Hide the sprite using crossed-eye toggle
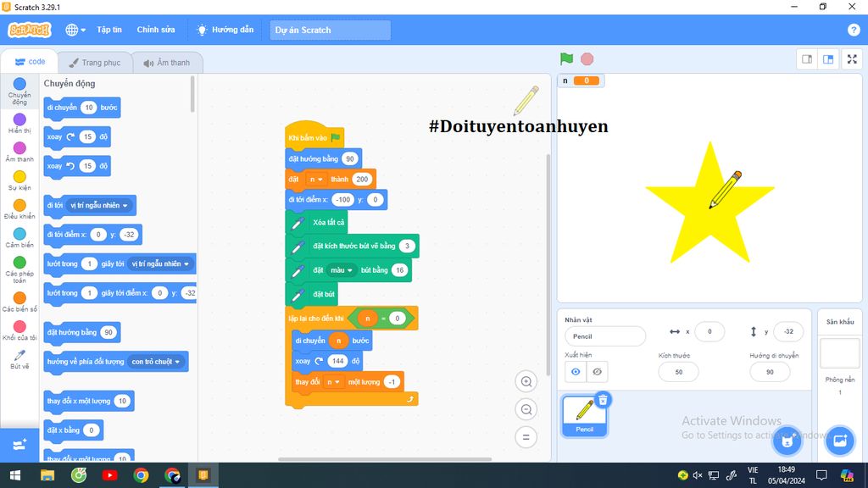The image size is (868, 488). 598,372
